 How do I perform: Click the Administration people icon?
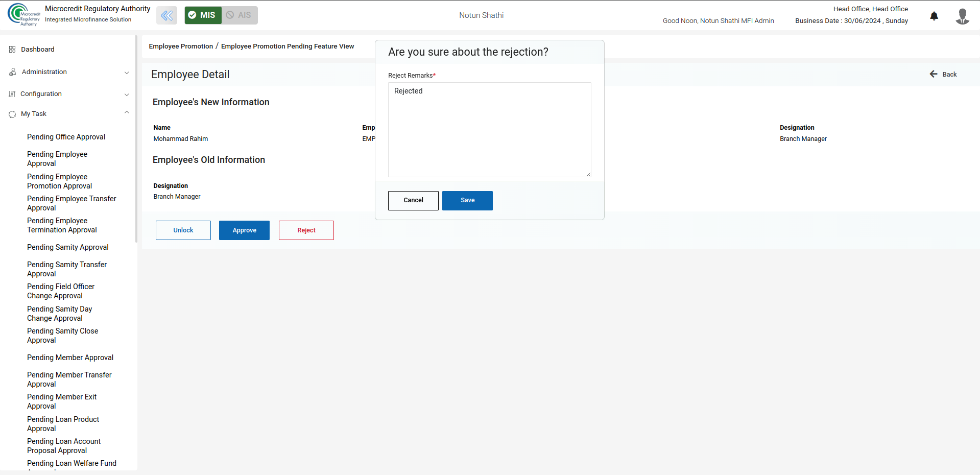click(12, 72)
